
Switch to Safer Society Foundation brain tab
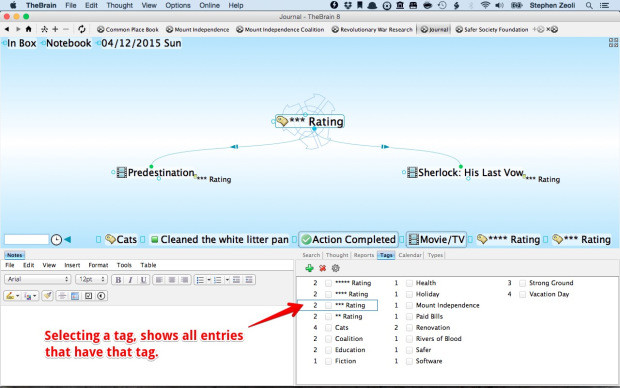tap(492, 29)
